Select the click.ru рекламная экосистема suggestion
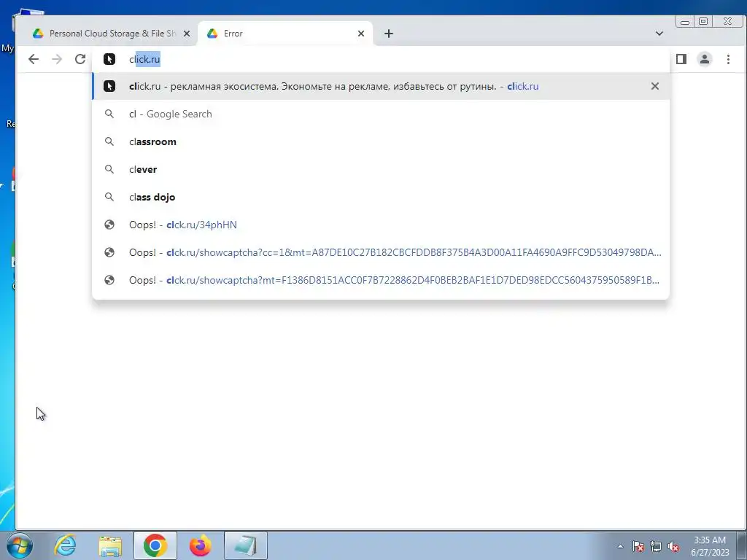This screenshot has height=560, width=747. coord(381,86)
